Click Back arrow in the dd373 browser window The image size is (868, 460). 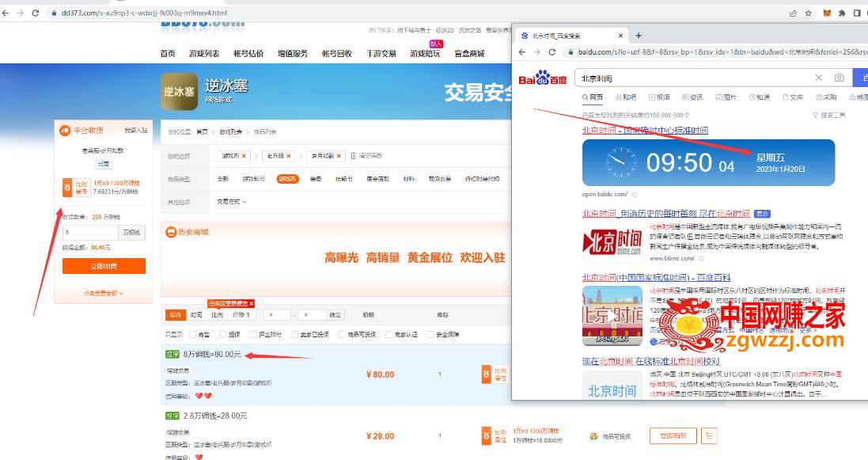click(x=6, y=13)
